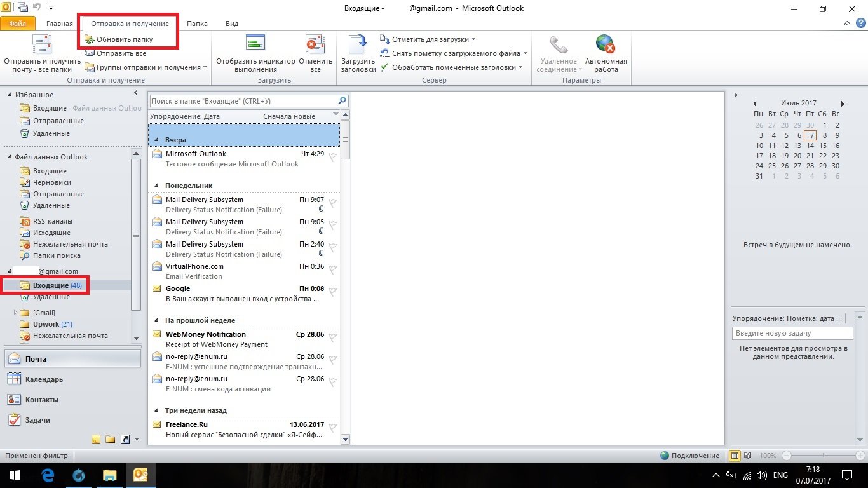Click the 'Обновить папку' button
868x488 pixels.
tap(119, 39)
